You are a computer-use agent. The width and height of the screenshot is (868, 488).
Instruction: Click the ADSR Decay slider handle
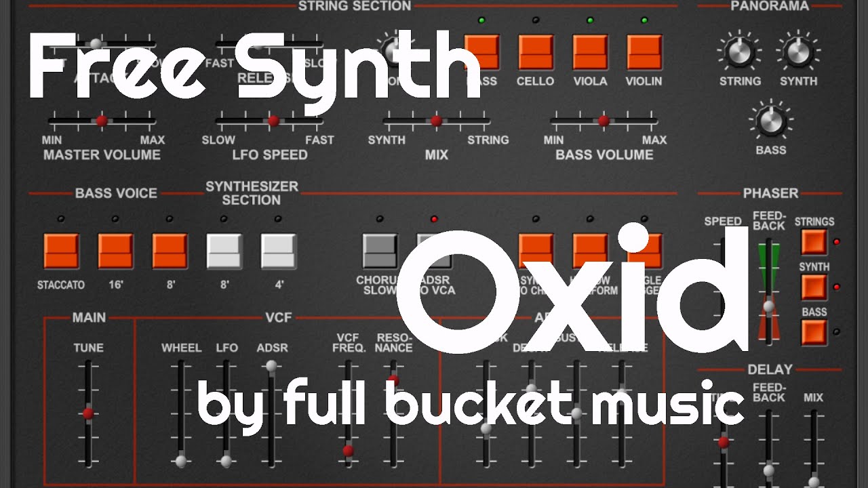click(531, 388)
